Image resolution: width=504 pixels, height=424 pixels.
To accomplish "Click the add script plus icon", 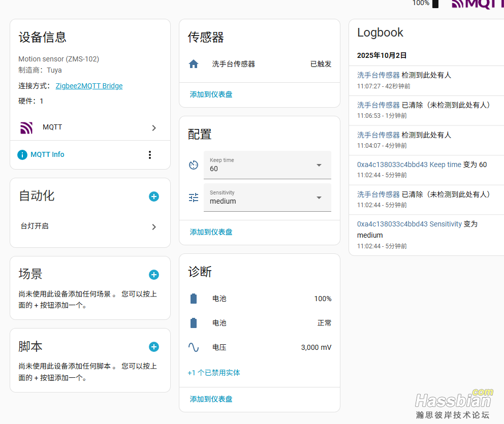I will click(154, 347).
